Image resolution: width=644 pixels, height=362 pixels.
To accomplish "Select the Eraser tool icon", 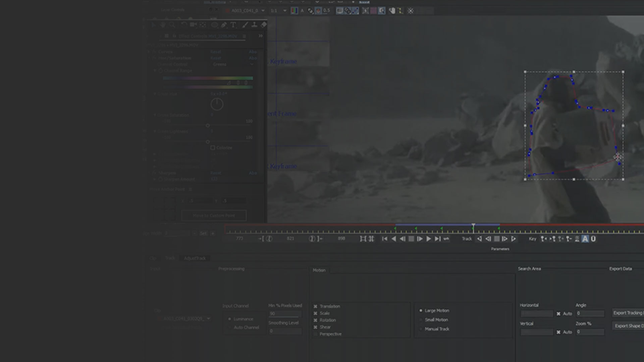I will pos(264,25).
